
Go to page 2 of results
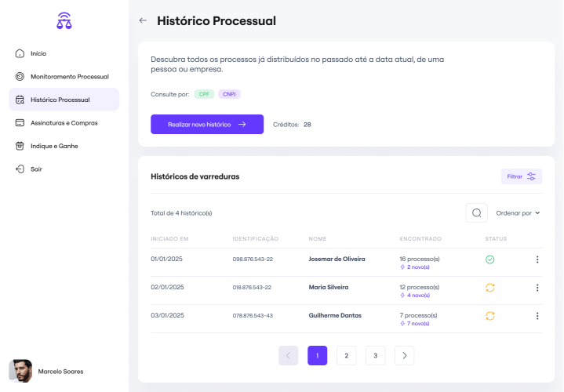pyautogui.click(x=346, y=356)
